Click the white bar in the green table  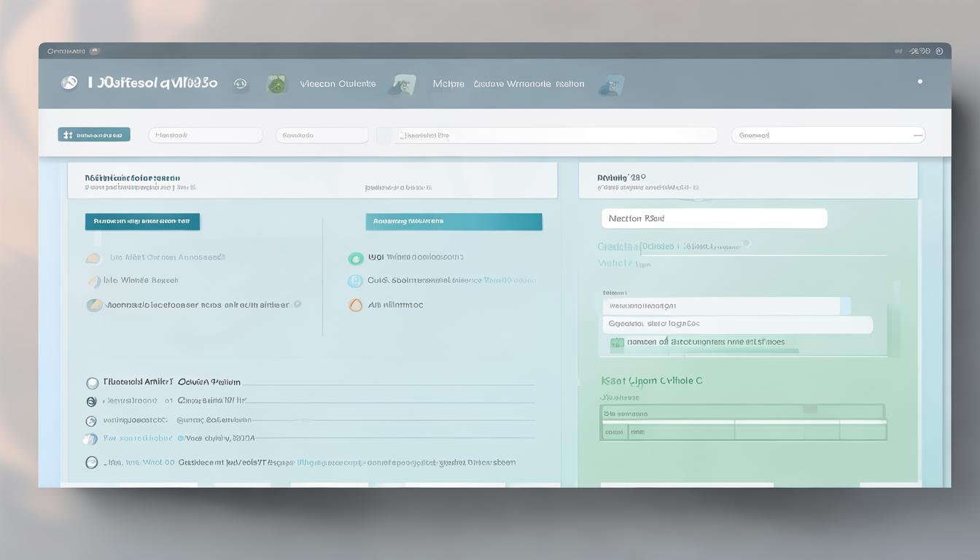(744, 421)
